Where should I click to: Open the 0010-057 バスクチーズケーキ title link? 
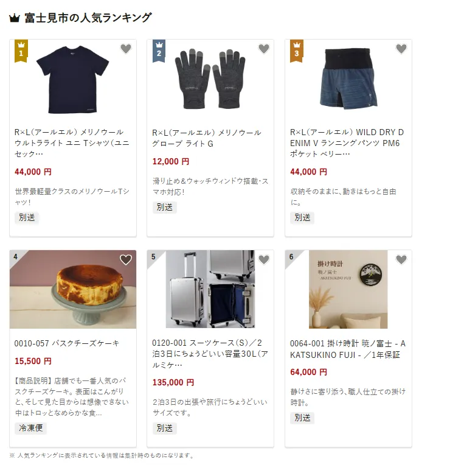coord(67,344)
